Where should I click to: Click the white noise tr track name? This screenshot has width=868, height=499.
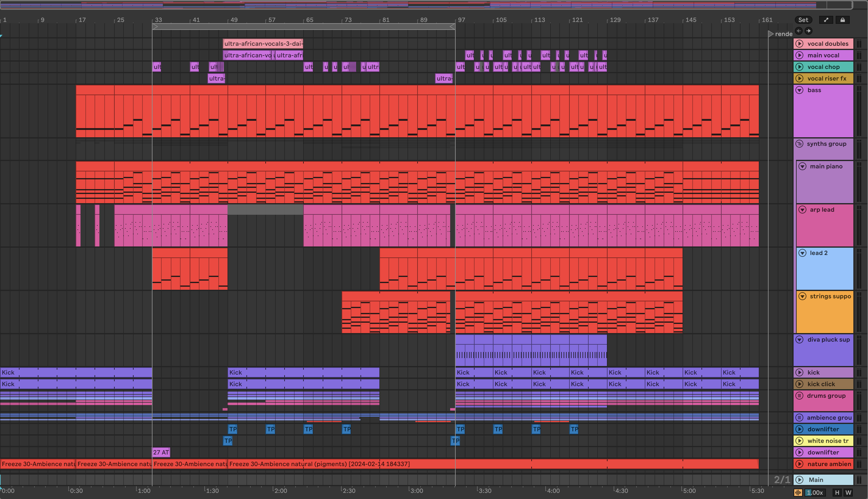point(828,441)
